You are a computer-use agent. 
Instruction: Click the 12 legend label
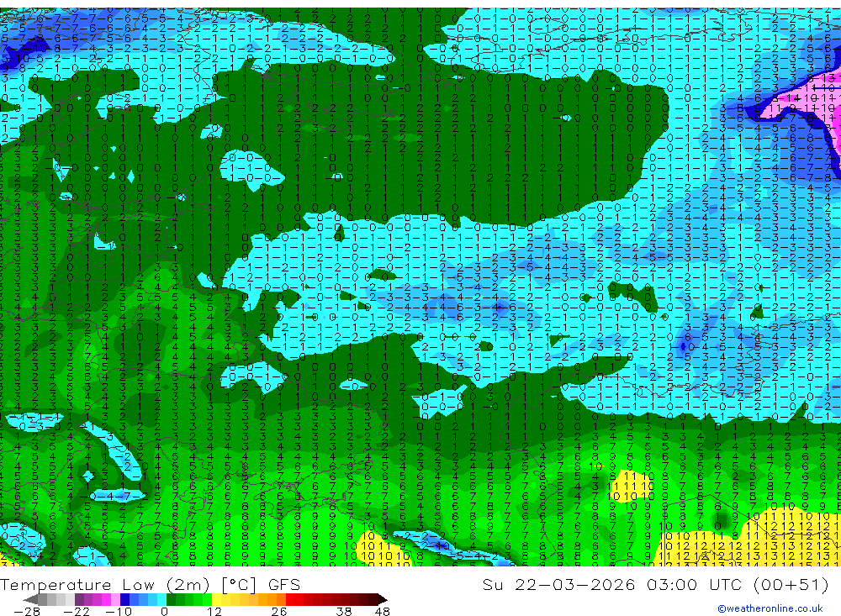[214, 611]
